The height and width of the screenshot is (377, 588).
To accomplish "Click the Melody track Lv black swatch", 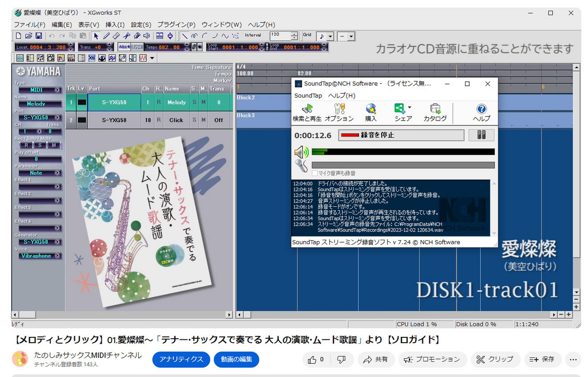I will [x=82, y=102].
